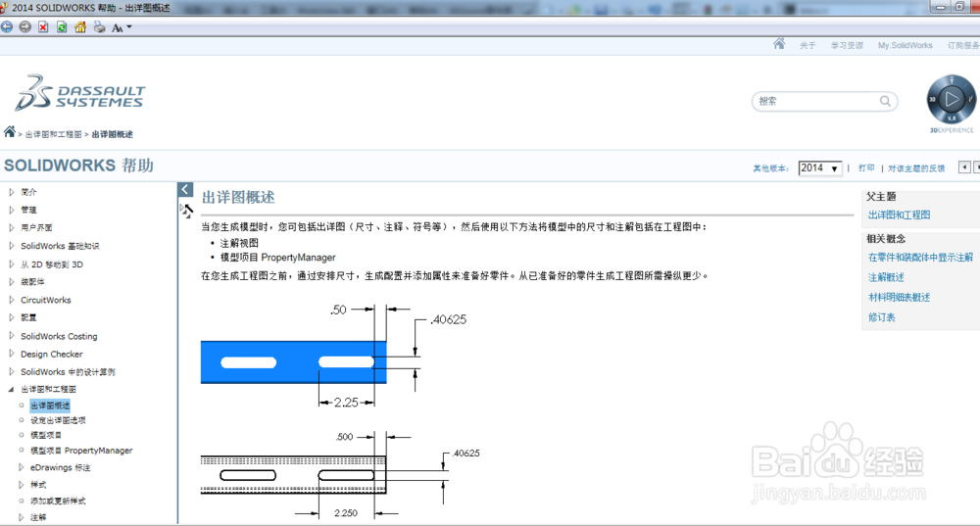Expand the 管理 tree node
980x526 pixels.
pyautogui.click(x=11, y=210)
